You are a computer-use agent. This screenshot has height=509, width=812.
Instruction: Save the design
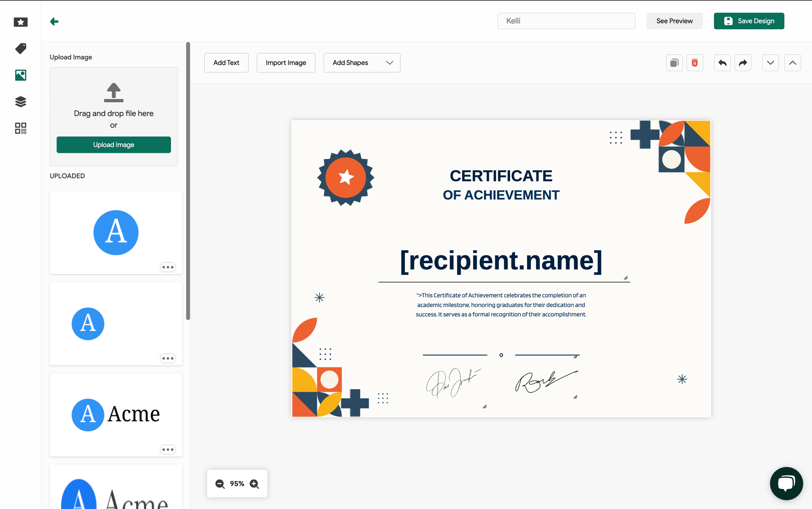(749, 21)
